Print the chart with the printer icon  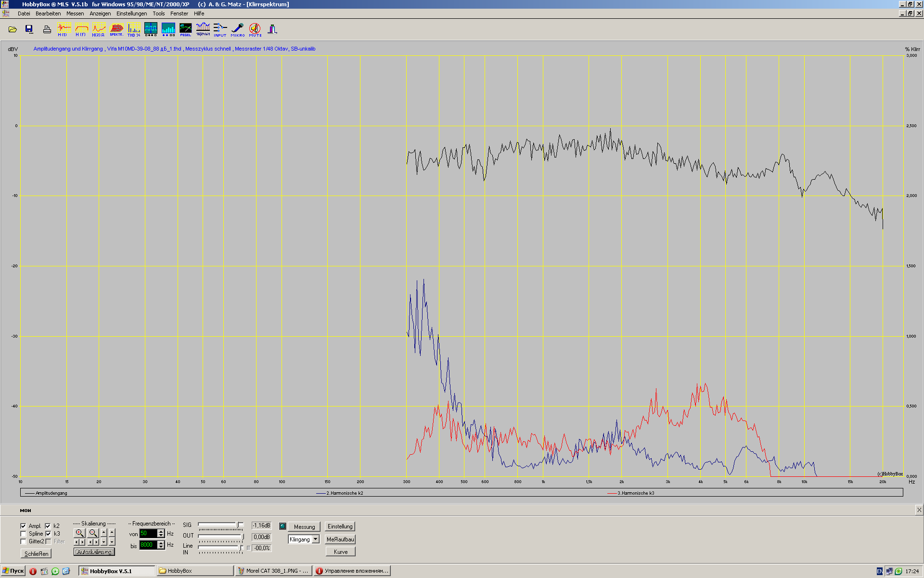tap(47, 29)
